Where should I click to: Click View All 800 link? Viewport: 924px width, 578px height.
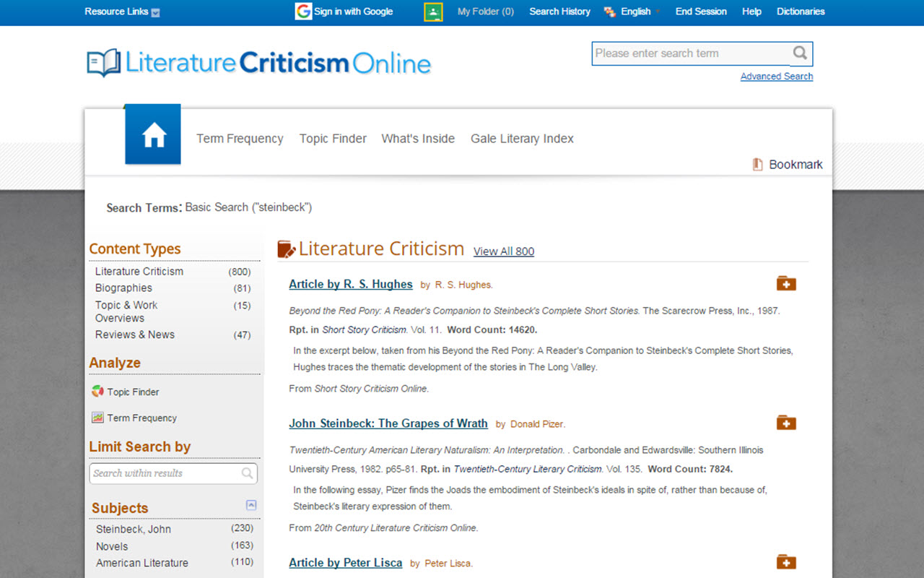504,251
